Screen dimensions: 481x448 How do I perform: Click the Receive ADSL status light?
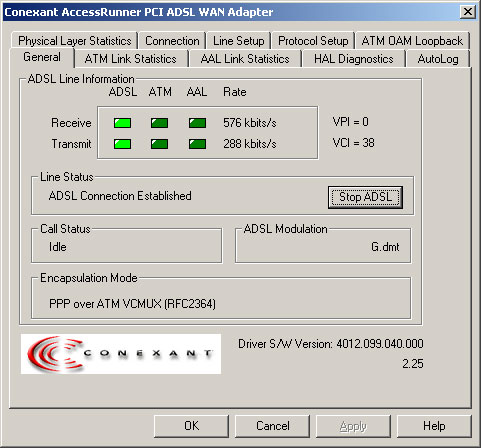coord(122,123)
